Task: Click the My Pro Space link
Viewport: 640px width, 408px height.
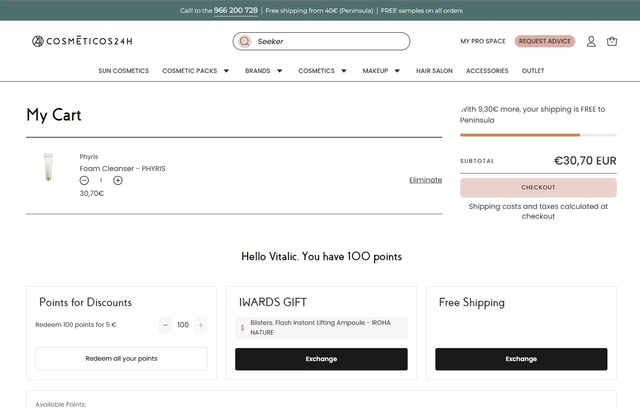Action: pyautogui.click(x=483, y=41)
